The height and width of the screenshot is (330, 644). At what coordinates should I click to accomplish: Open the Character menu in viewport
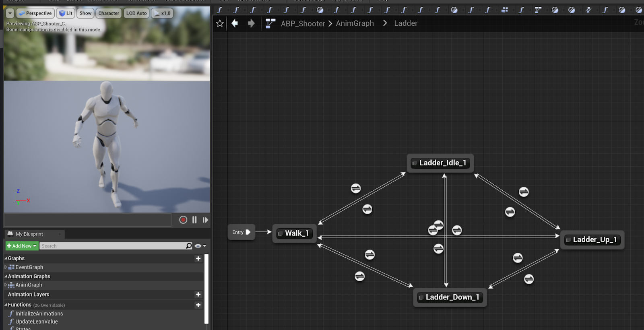pyautogui.click(x=109, y=13)
